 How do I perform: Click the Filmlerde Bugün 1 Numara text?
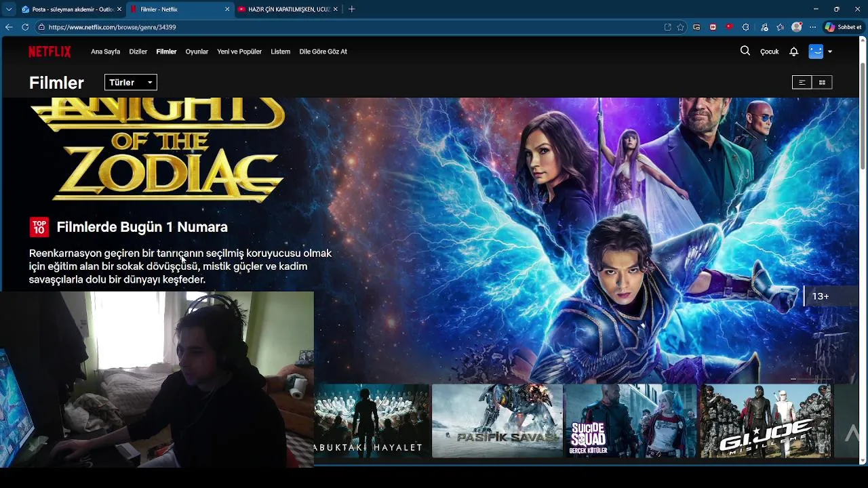click(x=142, y=227)
